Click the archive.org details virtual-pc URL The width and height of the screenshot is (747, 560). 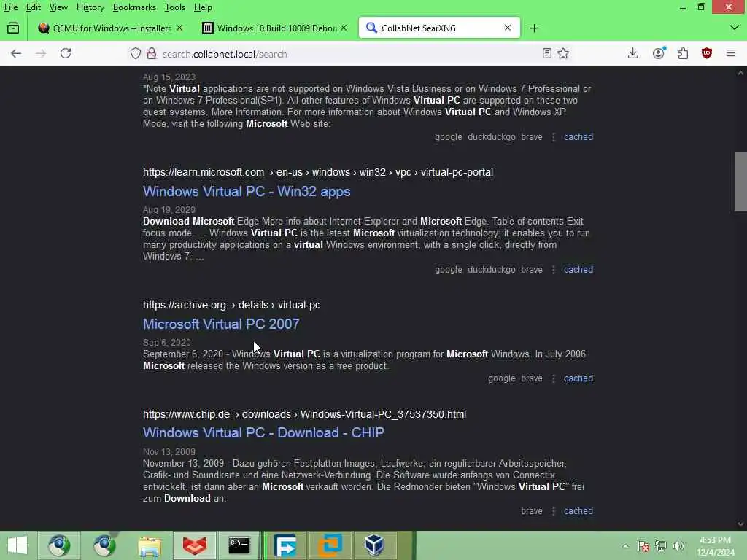(x=231, y=305)
